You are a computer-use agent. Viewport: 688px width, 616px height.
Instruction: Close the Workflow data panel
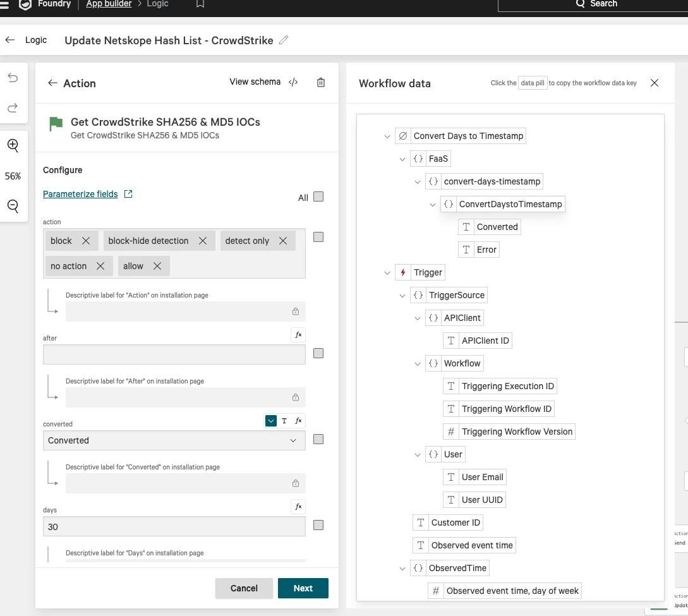[655, 83]
